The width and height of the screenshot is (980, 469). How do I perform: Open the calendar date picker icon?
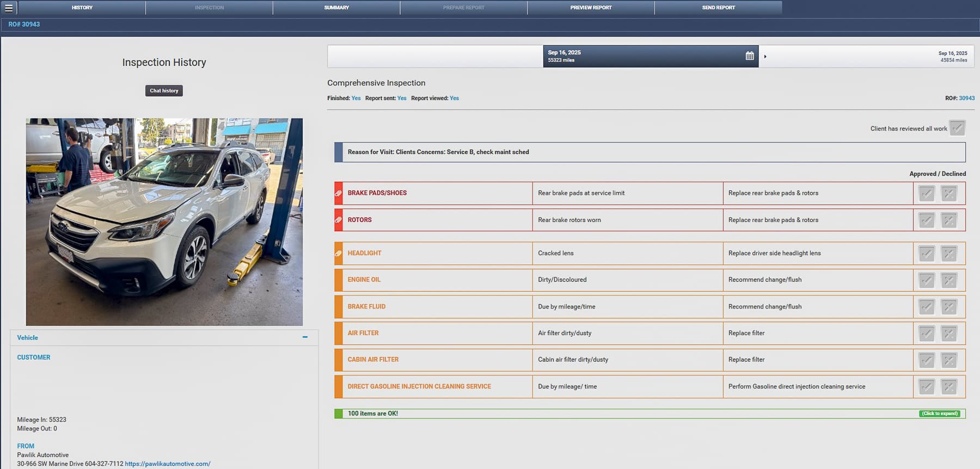pos(750,56)
